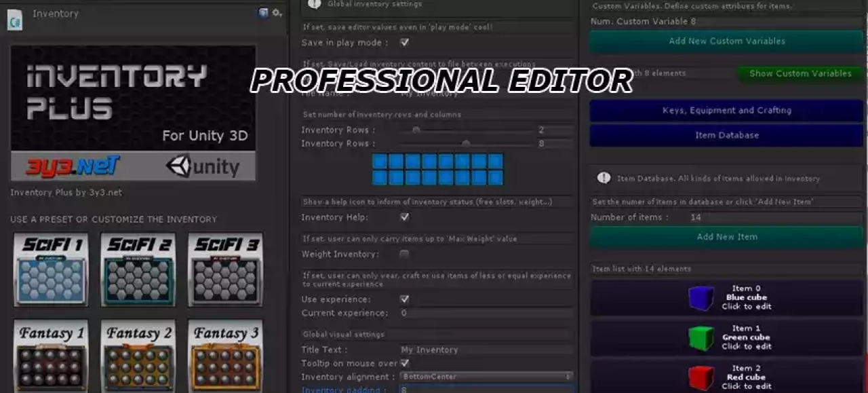Disable the Inventory Help checkbox
The image size is (868, 393).
click(x=404, y=217)
